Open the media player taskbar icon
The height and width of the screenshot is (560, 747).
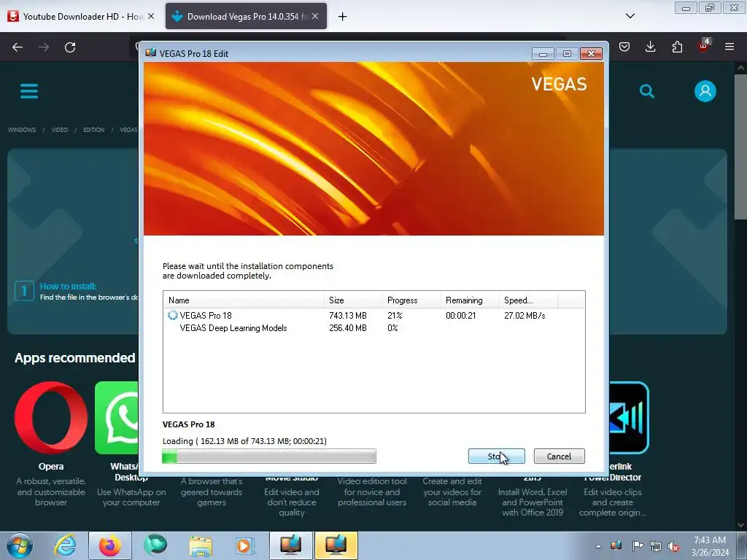pyautogui.click(x=245, y=545)
